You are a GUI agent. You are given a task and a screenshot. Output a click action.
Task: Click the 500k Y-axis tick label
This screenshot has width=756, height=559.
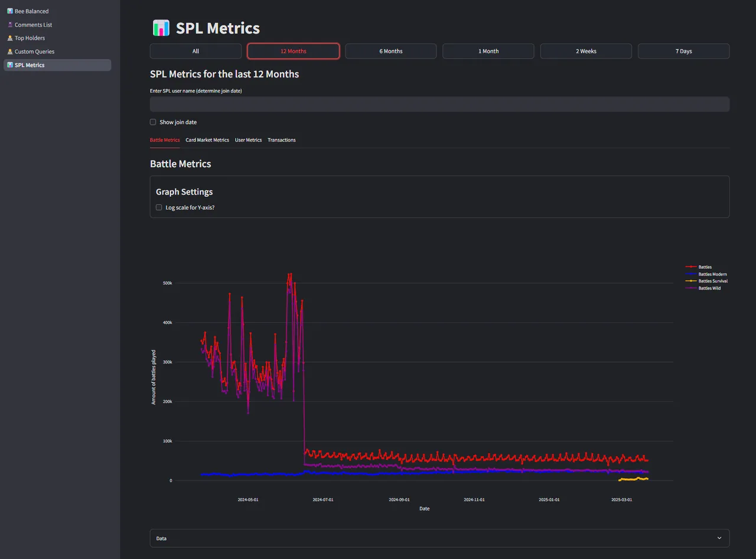(167, 283)
